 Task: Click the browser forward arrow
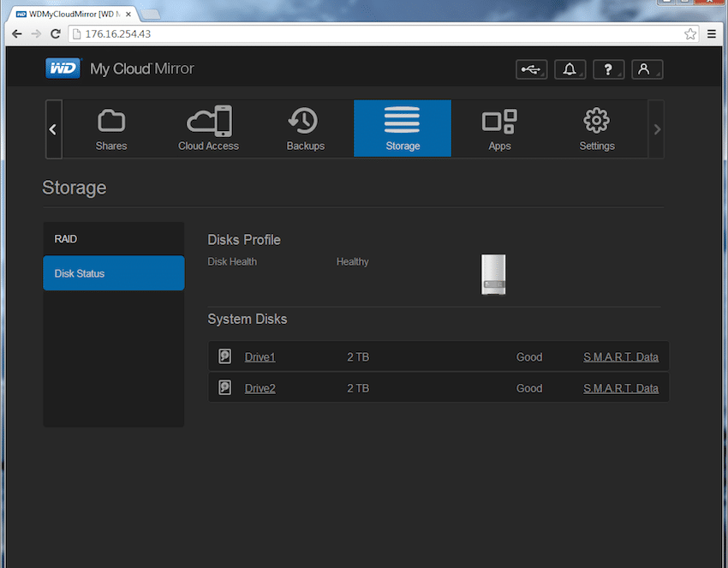36,34
